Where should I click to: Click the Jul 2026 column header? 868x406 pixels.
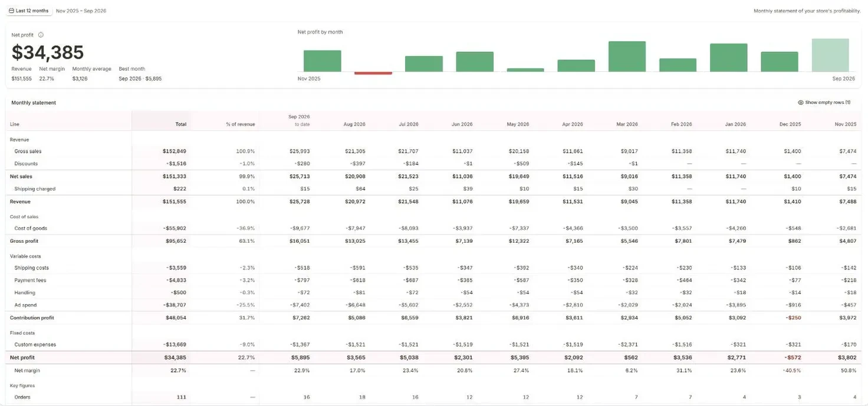tap(409, 124)
